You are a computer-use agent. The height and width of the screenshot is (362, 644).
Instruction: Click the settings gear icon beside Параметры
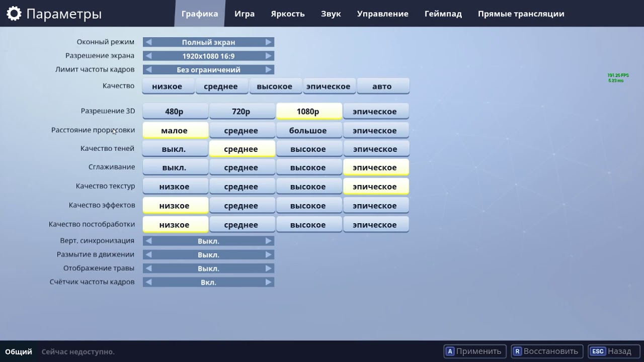pyautogui.click(x=14, y=14)
